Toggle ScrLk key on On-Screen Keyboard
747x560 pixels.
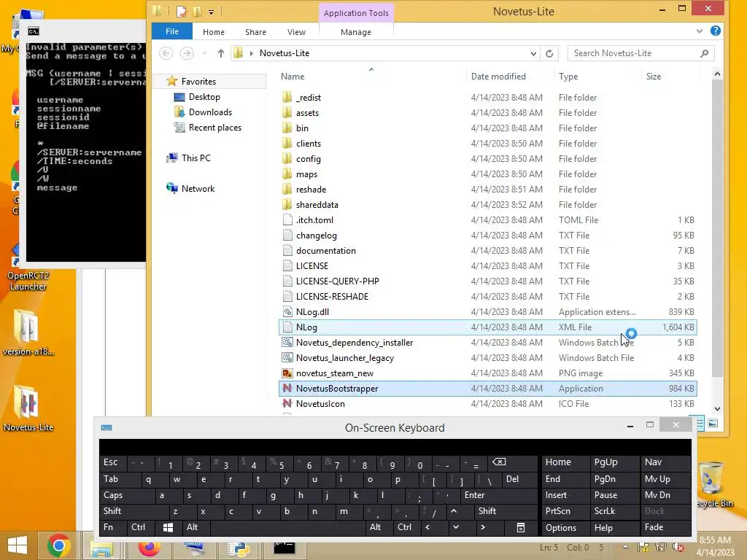[x=615, y=511]
